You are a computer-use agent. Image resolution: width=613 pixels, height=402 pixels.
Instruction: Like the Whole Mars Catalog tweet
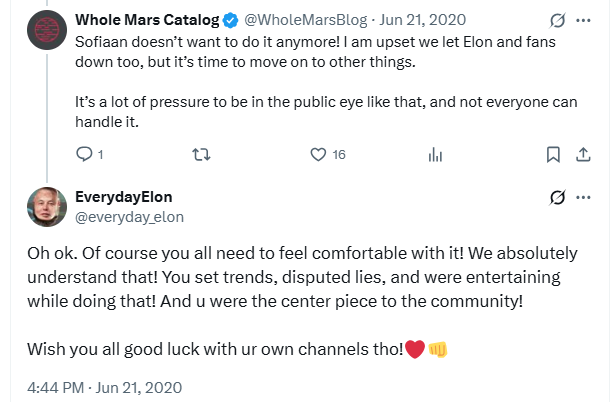(x=319, y=154)
